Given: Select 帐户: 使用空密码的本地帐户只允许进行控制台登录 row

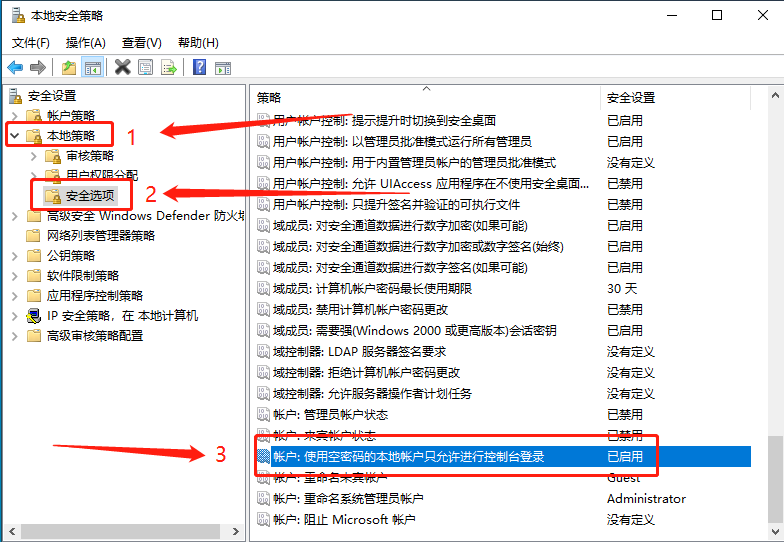Looking at the screenshot, I should click(x=503, y=456).
